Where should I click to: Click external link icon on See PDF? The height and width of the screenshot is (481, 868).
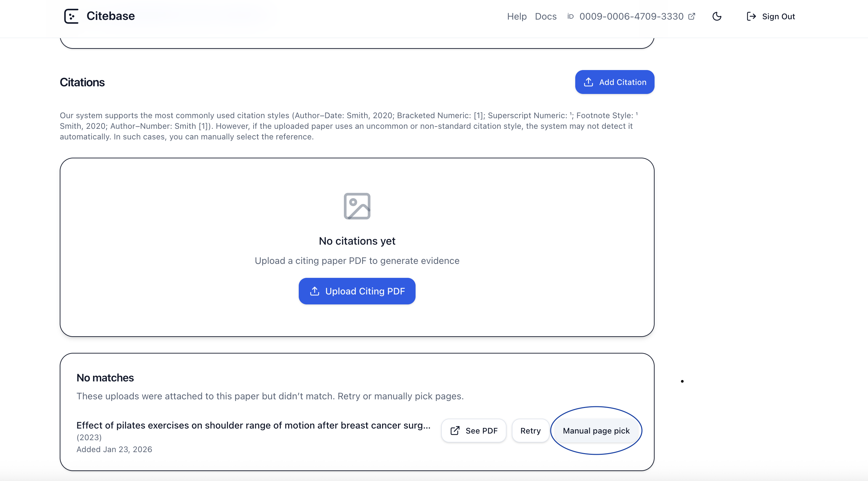[455, 431]
